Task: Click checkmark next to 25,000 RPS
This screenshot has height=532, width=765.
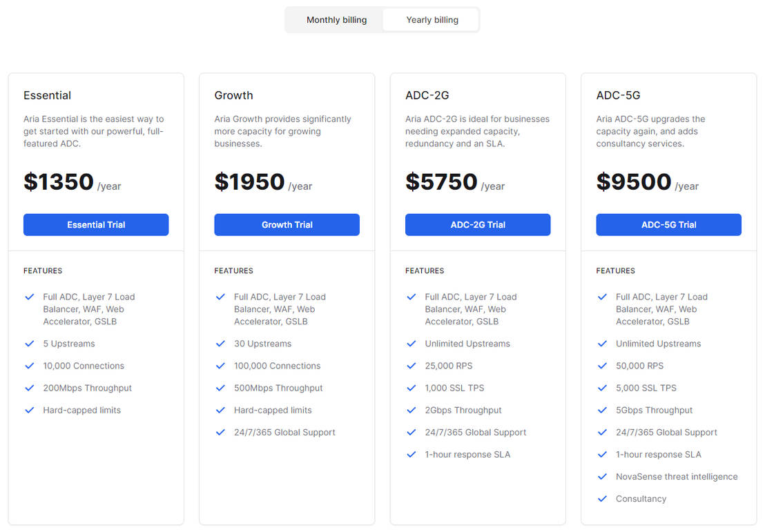Action: click(x=411, y=366)
